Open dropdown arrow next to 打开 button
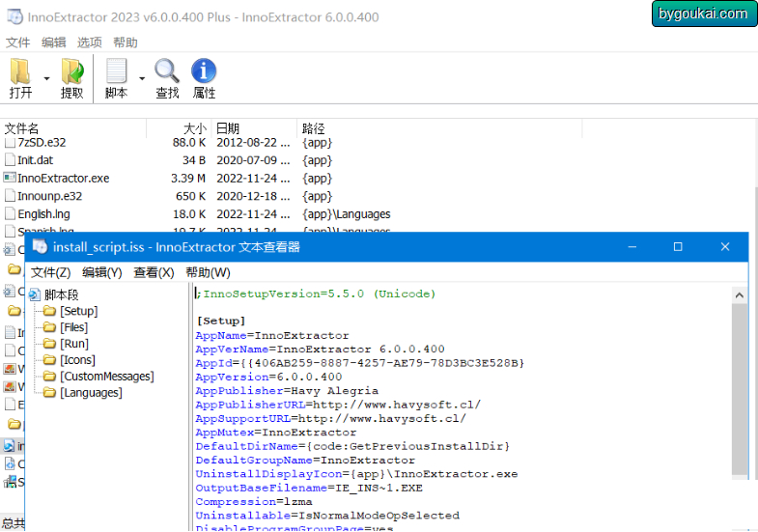Screen dimensions: 758x532 47,78
